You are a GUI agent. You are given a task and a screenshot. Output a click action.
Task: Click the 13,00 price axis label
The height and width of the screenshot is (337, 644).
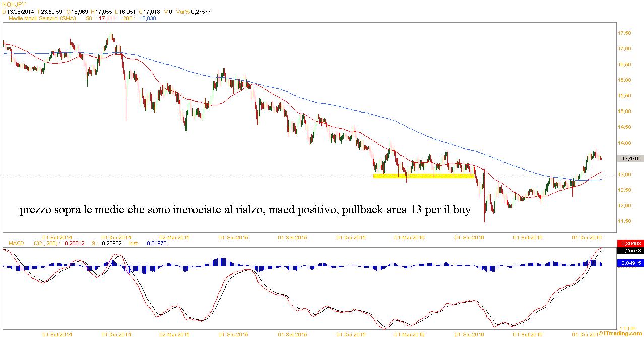(x=624, y=175)
